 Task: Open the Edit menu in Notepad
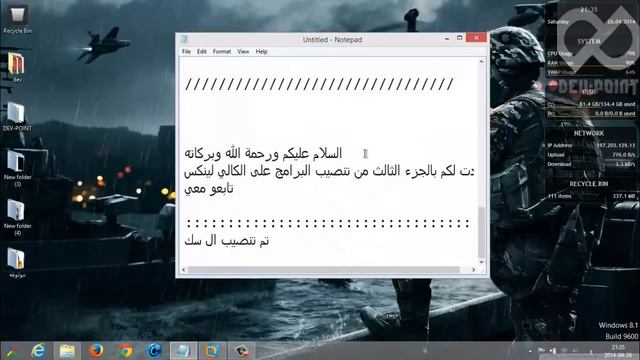202,51
